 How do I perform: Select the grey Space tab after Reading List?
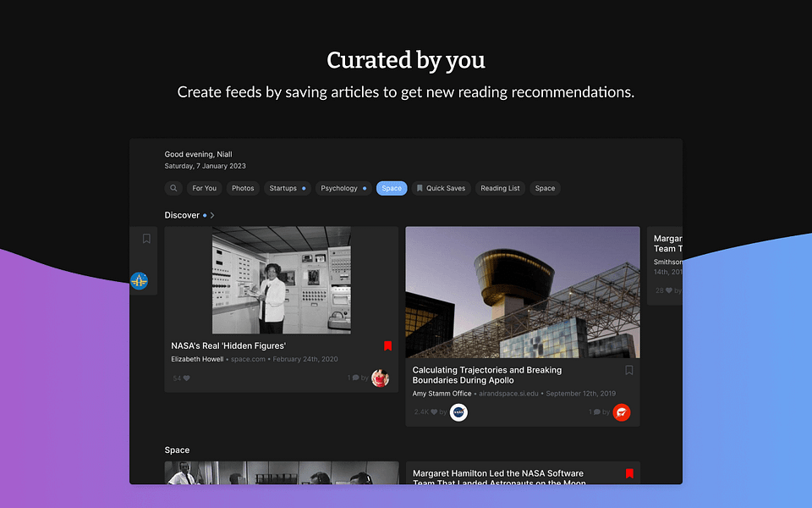[545, 188]
